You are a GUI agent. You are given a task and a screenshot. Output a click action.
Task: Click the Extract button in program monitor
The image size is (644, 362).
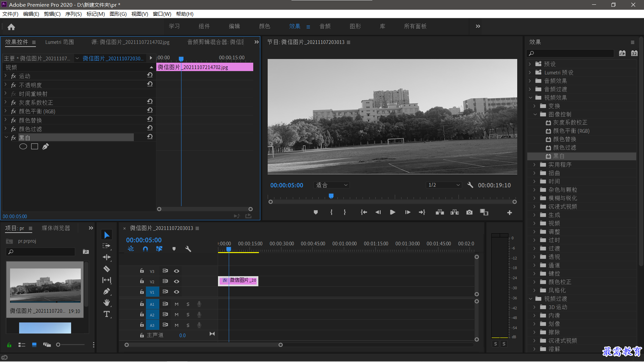pos(454,213)
